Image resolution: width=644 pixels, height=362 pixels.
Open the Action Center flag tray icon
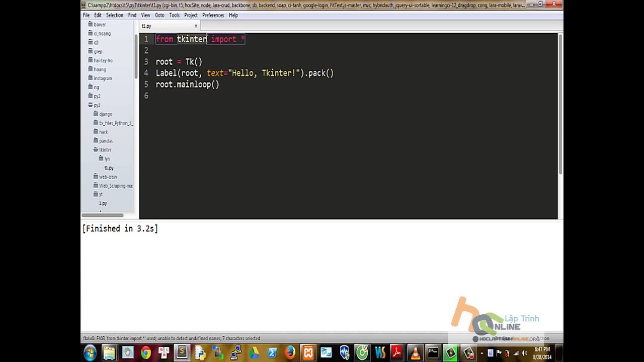click(x=499, y=353)
